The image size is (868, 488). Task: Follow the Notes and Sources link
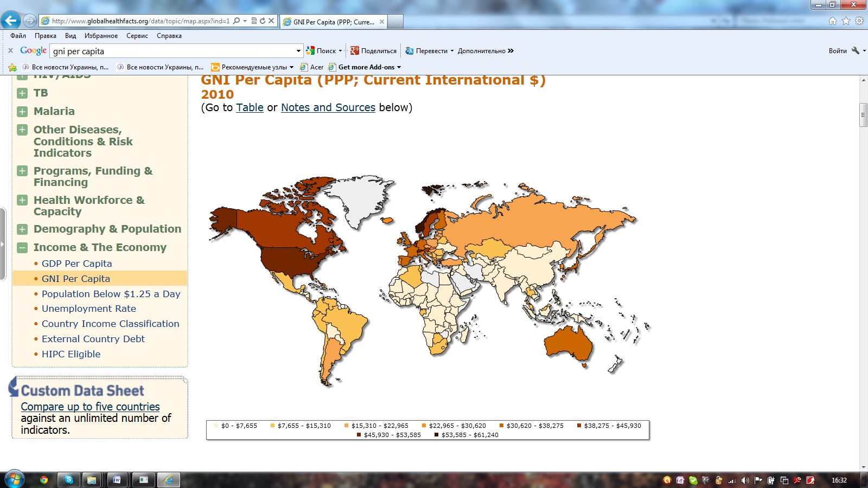tap(328, 107)
